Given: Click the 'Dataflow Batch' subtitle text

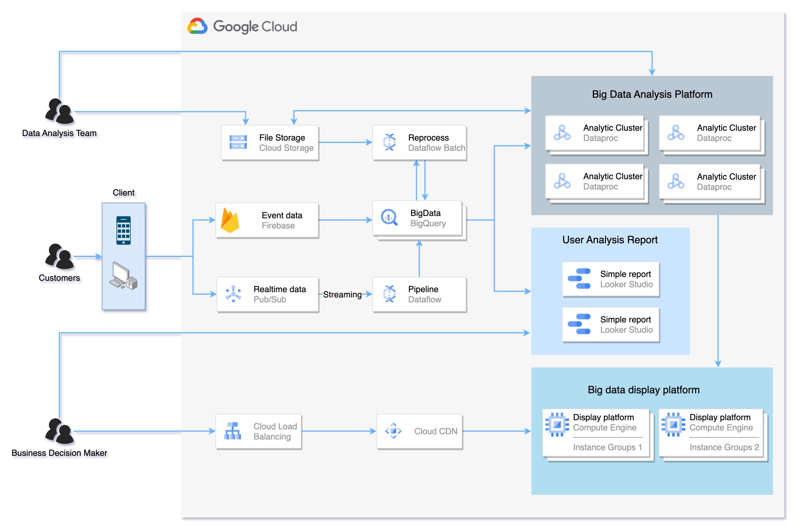Looking at the screenshot, I should tap(437, 148).
